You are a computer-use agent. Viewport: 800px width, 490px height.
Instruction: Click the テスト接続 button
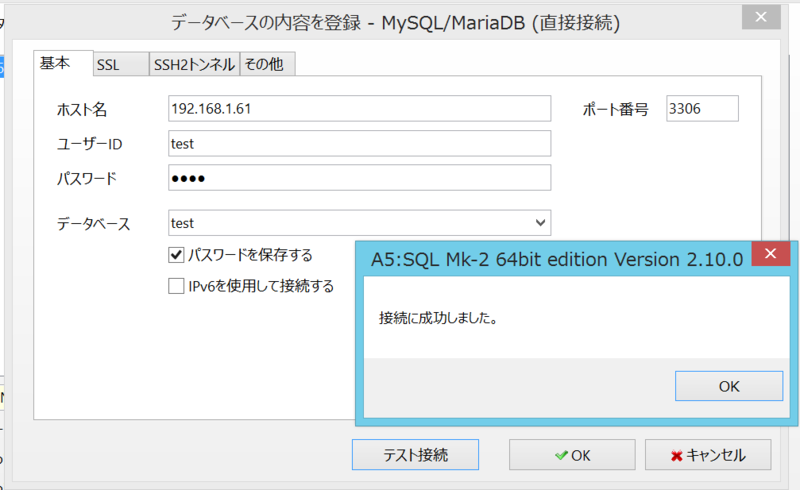click(x=415, y=455)
